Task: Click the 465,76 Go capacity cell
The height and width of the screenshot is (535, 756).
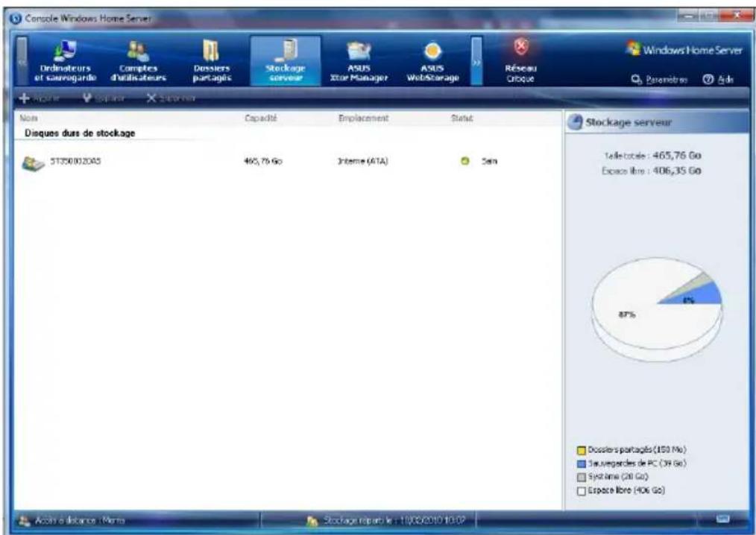Action: pos(262,162)
